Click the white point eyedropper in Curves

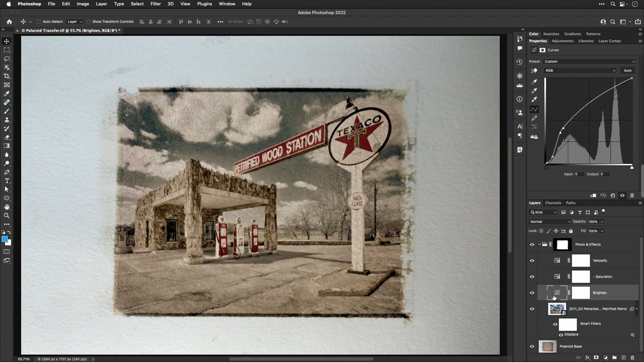click(534, 99)
